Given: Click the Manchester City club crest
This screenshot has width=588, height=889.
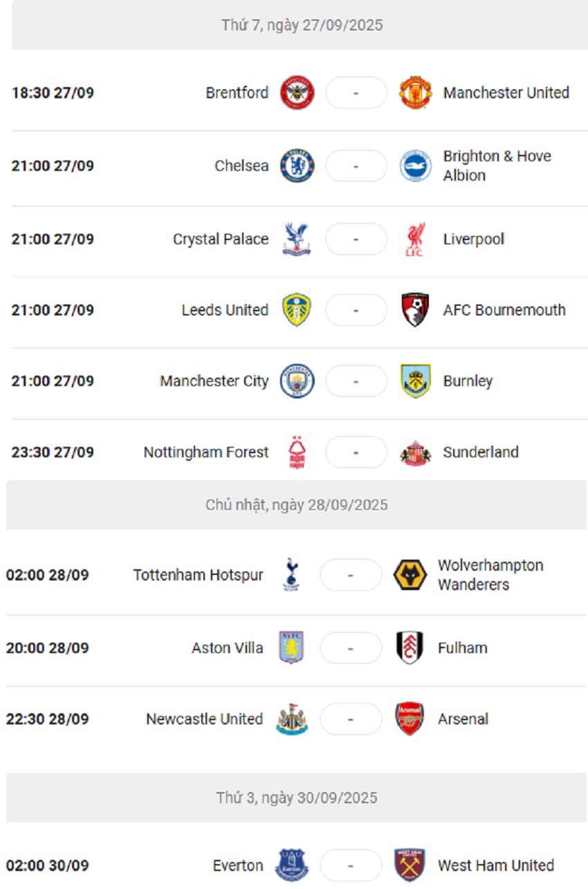Looking at the screenshot, I should coord(297,381).
